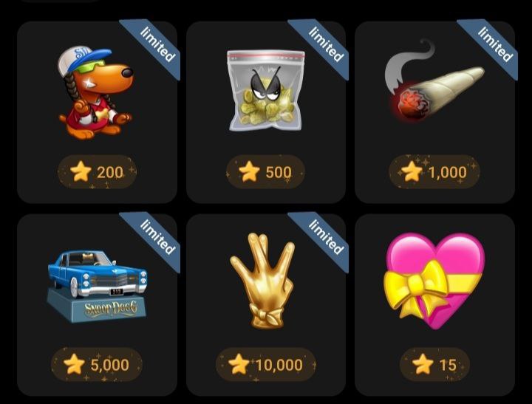
Task: Click the limited ribbon on blue car card
Action: (x=157, y=237)
